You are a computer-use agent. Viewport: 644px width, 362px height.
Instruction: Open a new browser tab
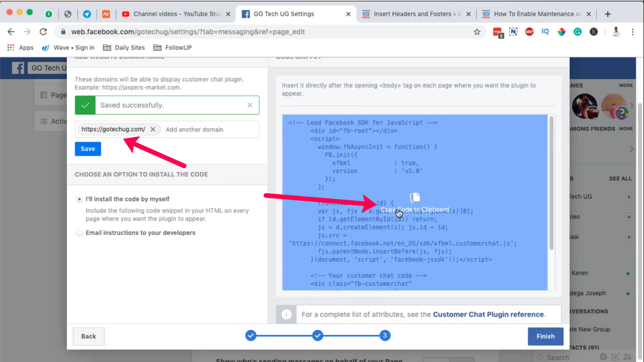coord(608,14)
